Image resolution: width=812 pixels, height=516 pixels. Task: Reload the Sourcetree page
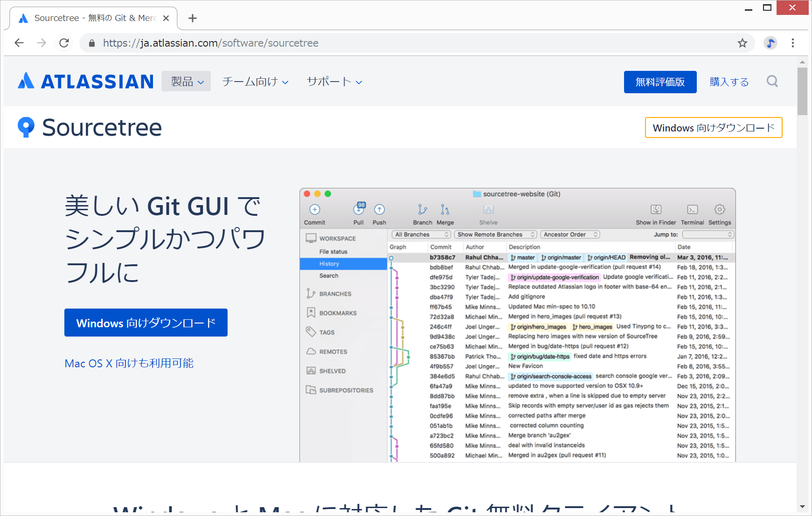pos(64,43)
